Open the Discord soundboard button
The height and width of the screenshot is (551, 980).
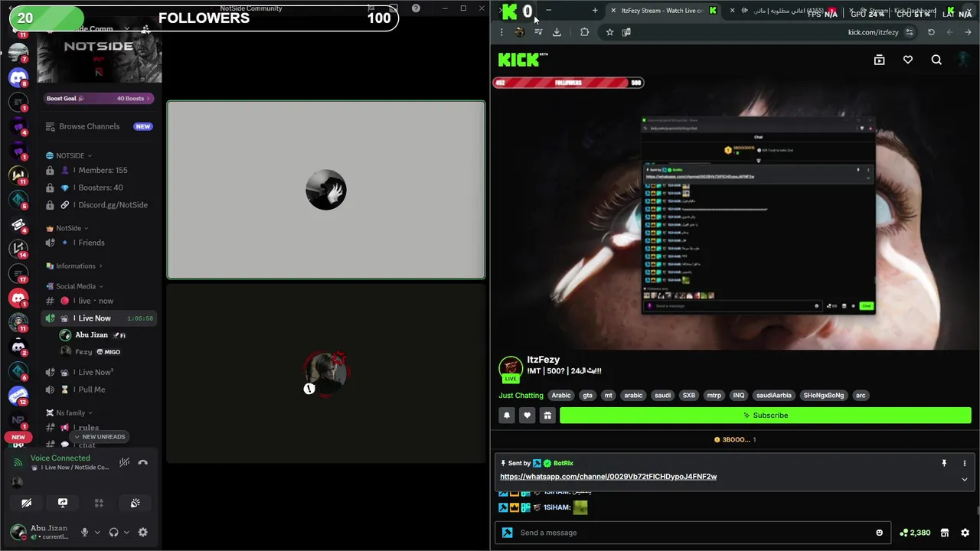(x=135, y=503)
